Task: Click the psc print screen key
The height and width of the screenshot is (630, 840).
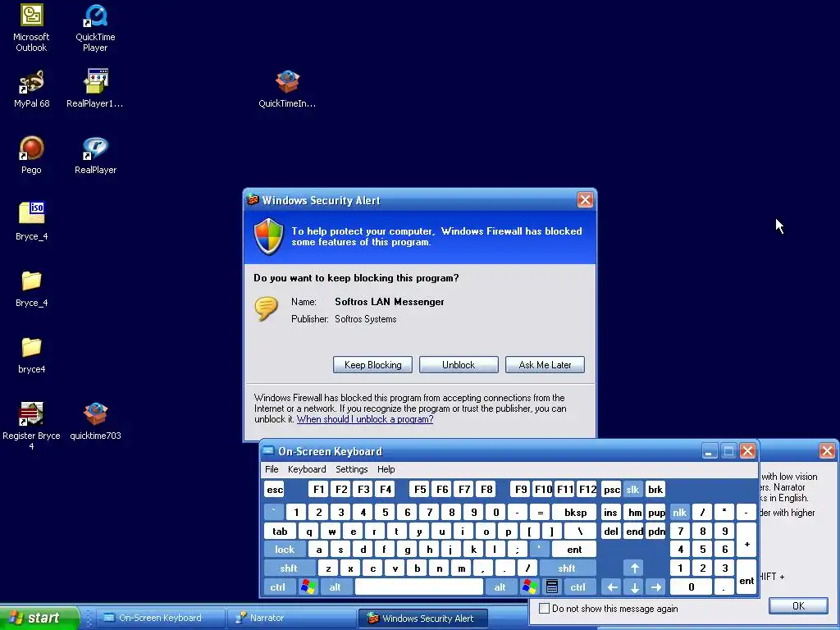Action: pyautogui.click(x=610, y=490)
